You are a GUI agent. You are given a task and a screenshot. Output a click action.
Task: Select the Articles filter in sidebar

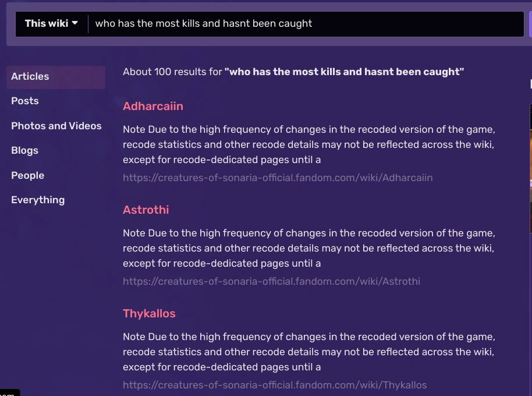[30, 76]
